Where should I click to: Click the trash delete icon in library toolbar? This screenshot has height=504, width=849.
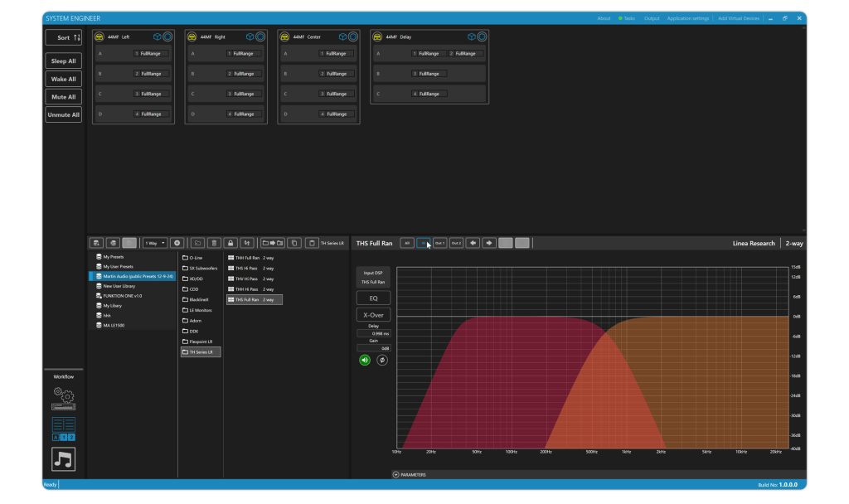coord(214,243)
